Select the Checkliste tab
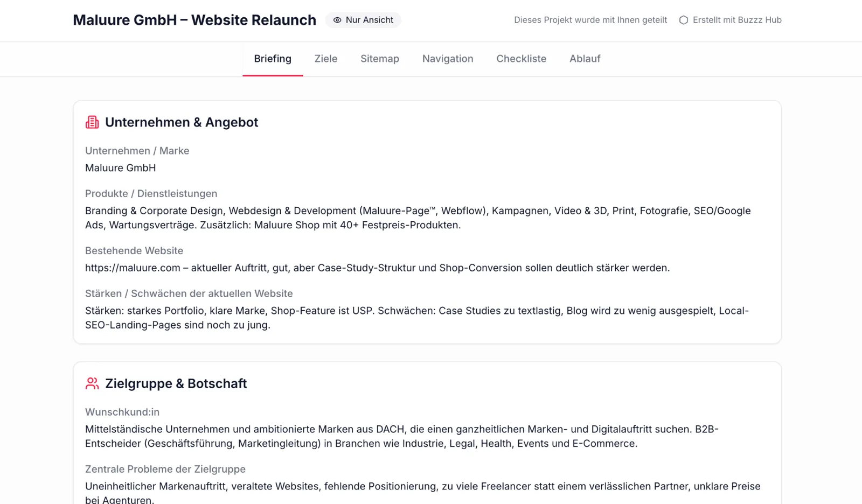The height and width of the screenshot is (504, 862). click(x=521, y=59)
